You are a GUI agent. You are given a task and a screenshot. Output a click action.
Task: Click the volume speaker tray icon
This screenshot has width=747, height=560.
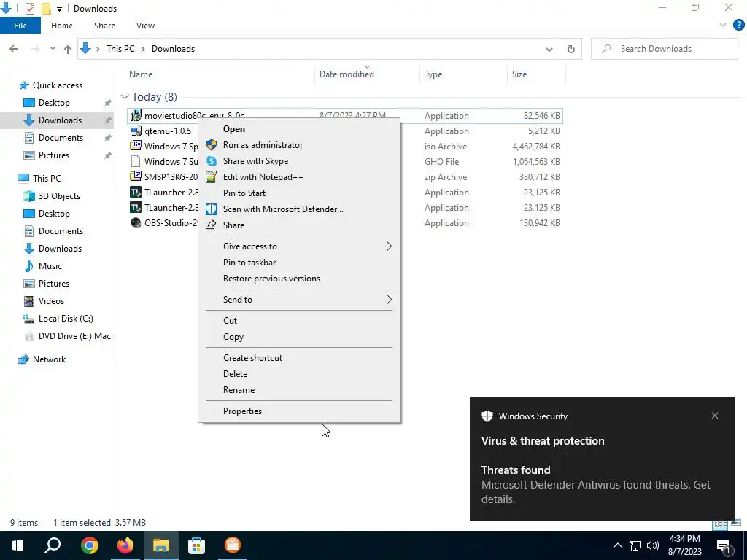[x=653, y=545]
